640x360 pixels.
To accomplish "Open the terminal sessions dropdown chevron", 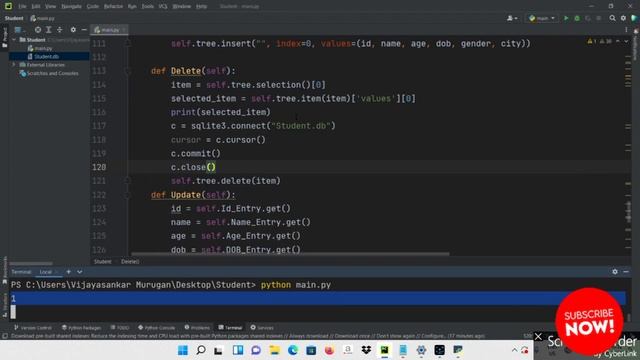I will (80, 272).
